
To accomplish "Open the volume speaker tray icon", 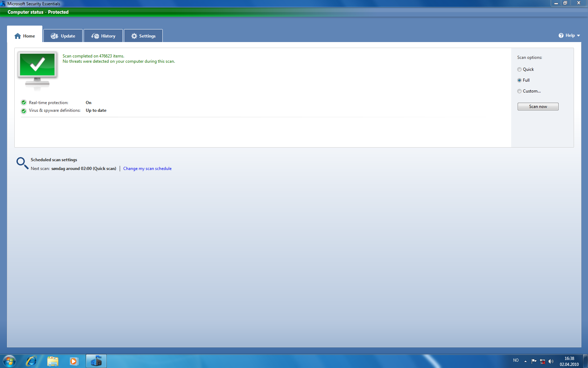I will click(x=551, y=361).
